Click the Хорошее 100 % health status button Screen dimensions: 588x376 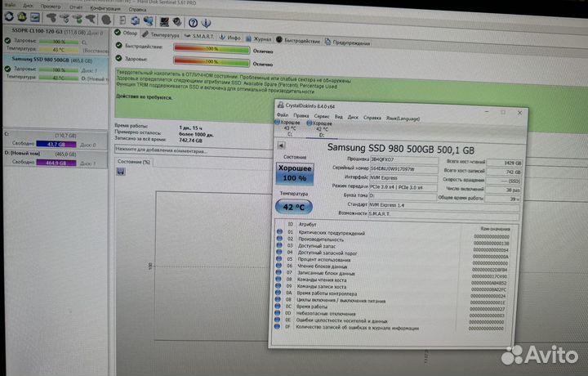point(295,174)
